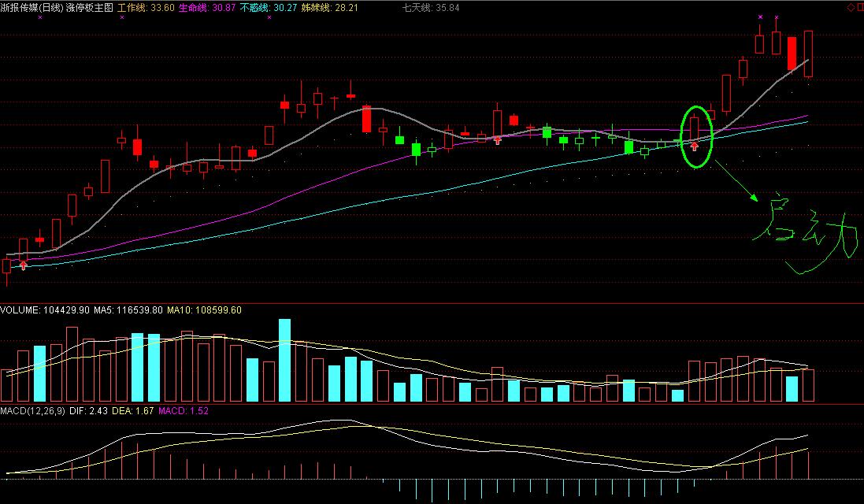Click the purple x marker beneath the 浙报传媒 title

40,17
